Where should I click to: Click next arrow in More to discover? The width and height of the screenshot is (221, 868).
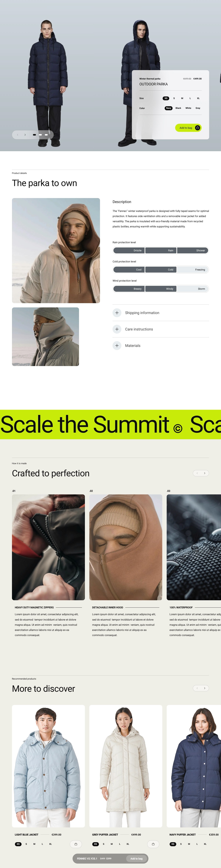205,688
